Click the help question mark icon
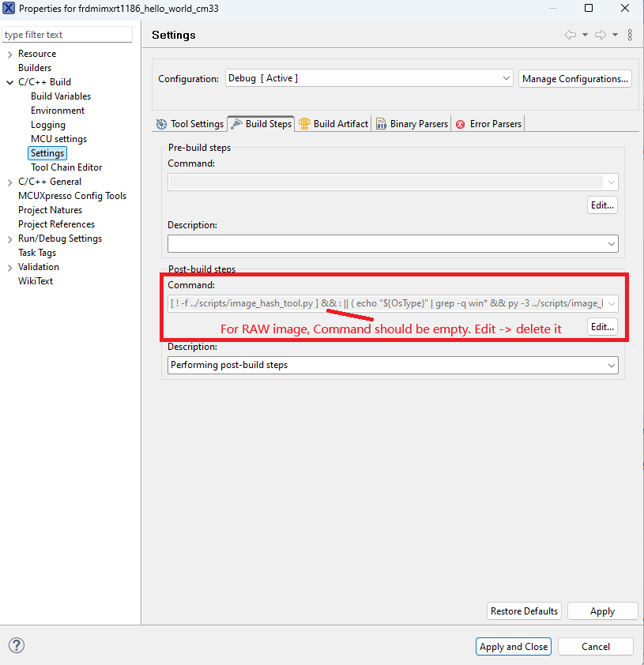The width and height of the screenshot is (644, 665). point(16,645)
